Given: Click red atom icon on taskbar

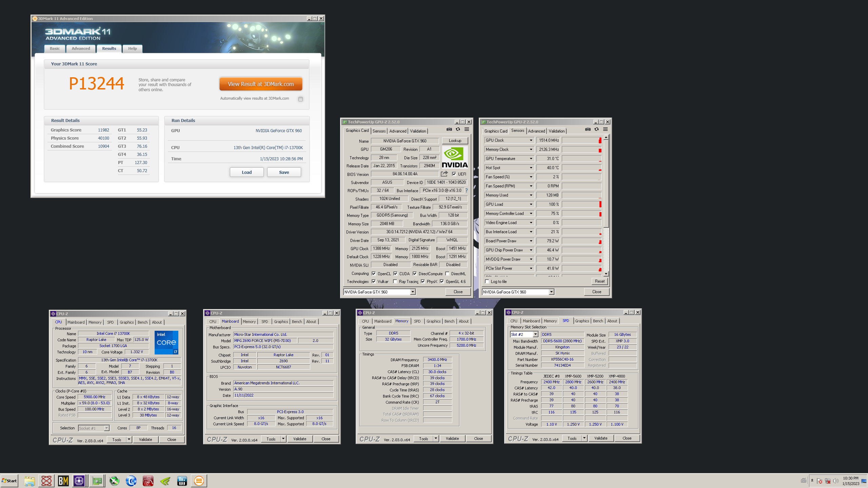Looking at the screenshot, I should click(x=46, y=481).
